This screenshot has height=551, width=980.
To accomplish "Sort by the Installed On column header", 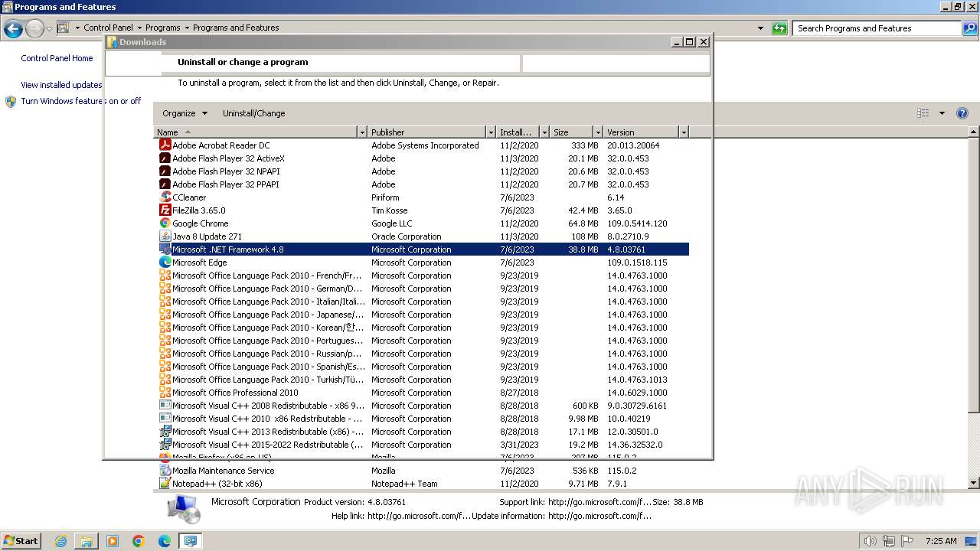I will point(518,132).
